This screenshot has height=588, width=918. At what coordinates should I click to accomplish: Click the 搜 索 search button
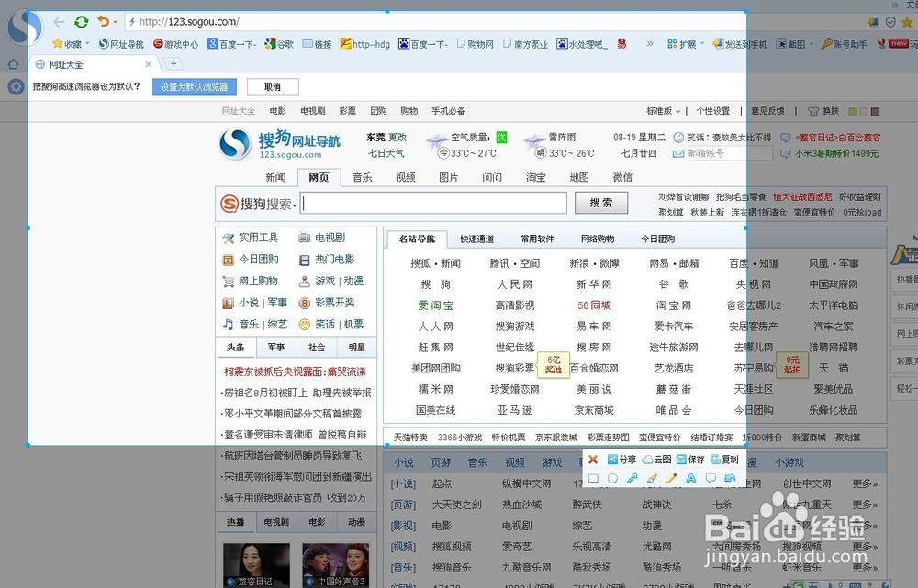(601, 203)
